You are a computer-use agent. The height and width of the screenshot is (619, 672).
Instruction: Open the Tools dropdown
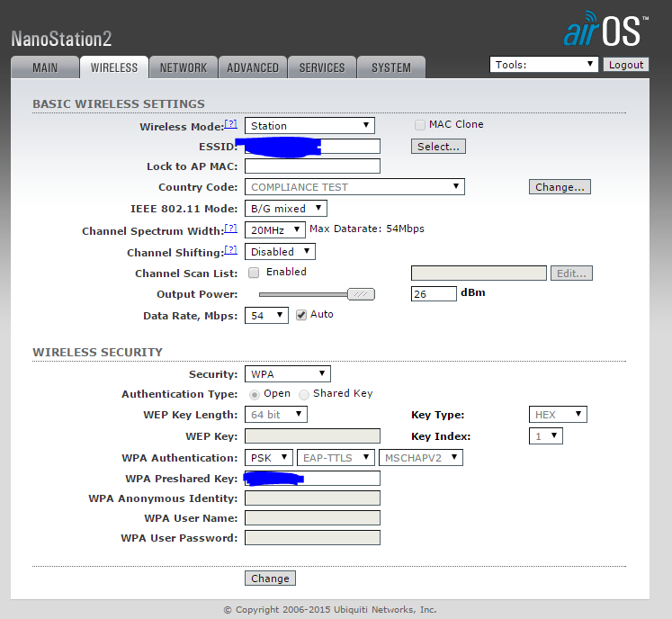pyautogui.click(x=544, y=64)
